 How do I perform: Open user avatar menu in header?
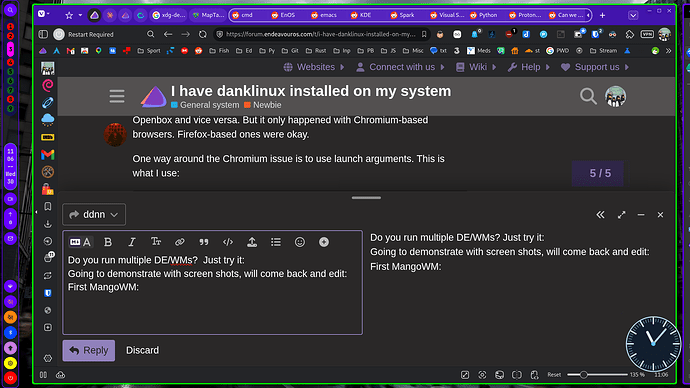point(615,96)
